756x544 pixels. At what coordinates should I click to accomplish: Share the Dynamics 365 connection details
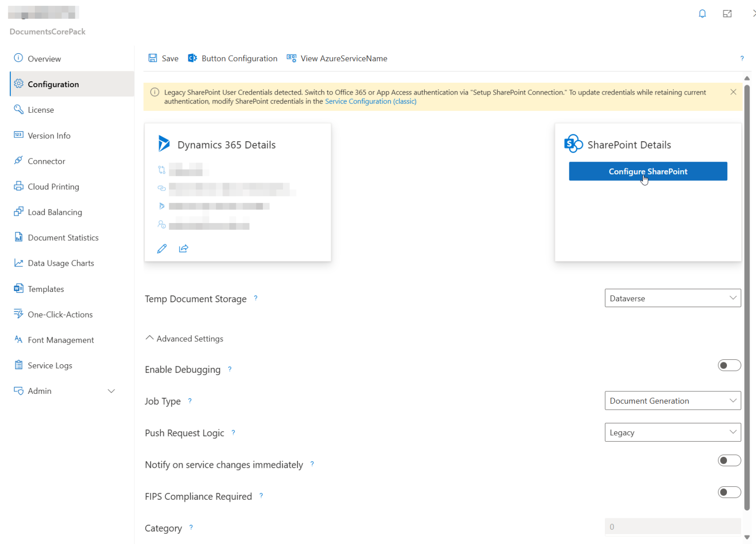183,249
